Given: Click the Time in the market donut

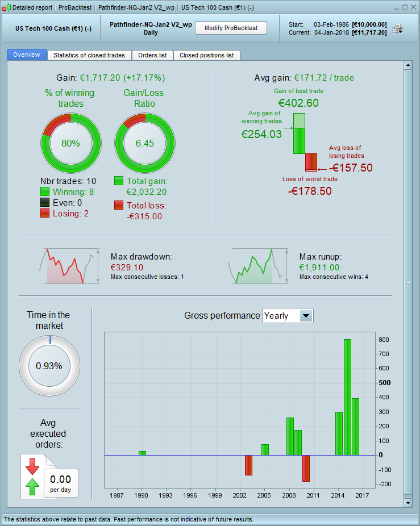Looking at the screenshot, I should (x=49, y=366).
